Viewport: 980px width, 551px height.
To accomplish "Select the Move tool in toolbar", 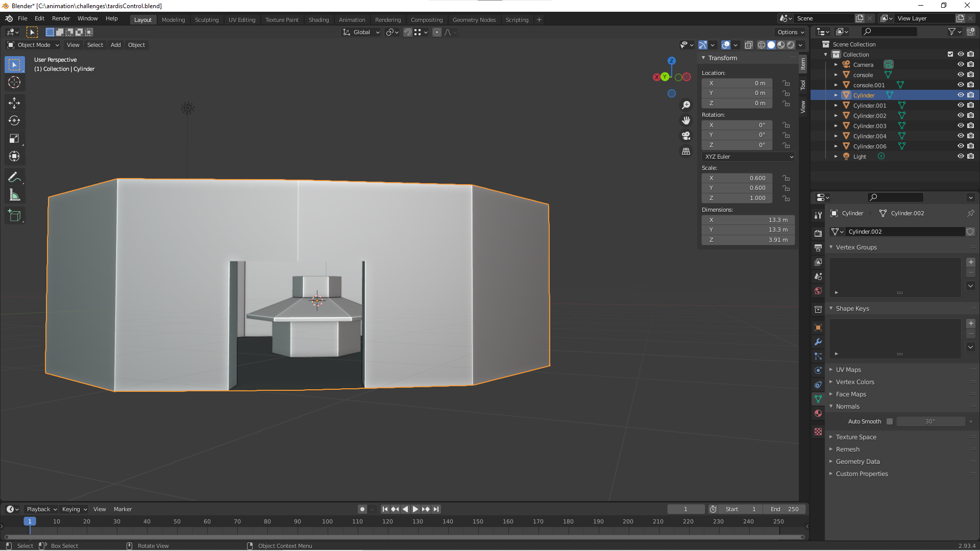I will pos(14,103).
